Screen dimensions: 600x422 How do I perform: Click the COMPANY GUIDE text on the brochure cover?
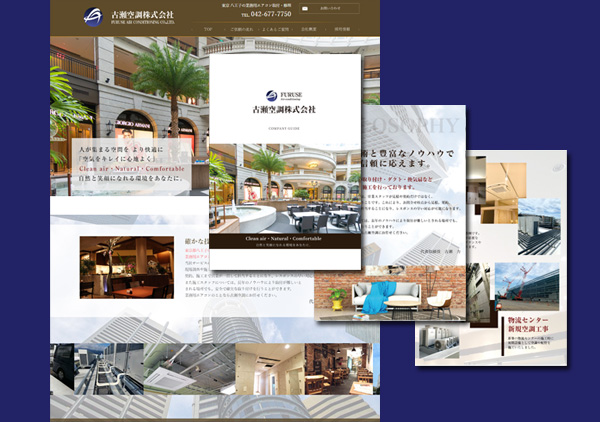tap(284, 129)
